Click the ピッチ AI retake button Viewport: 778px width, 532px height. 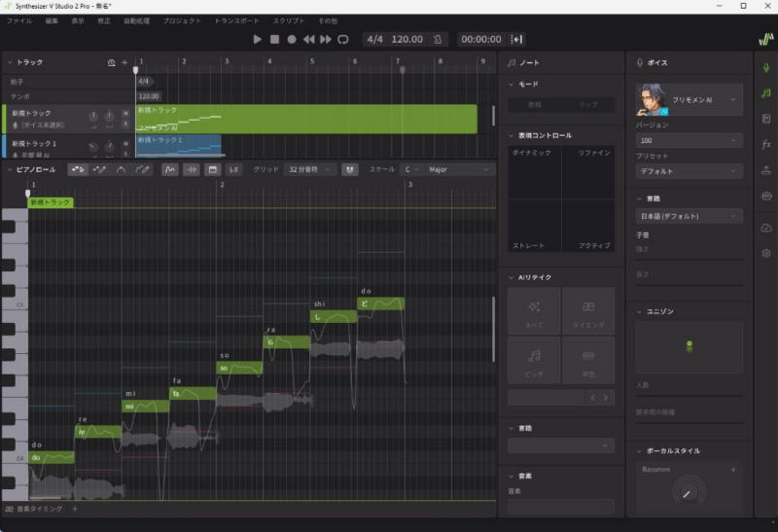(534, 361)
